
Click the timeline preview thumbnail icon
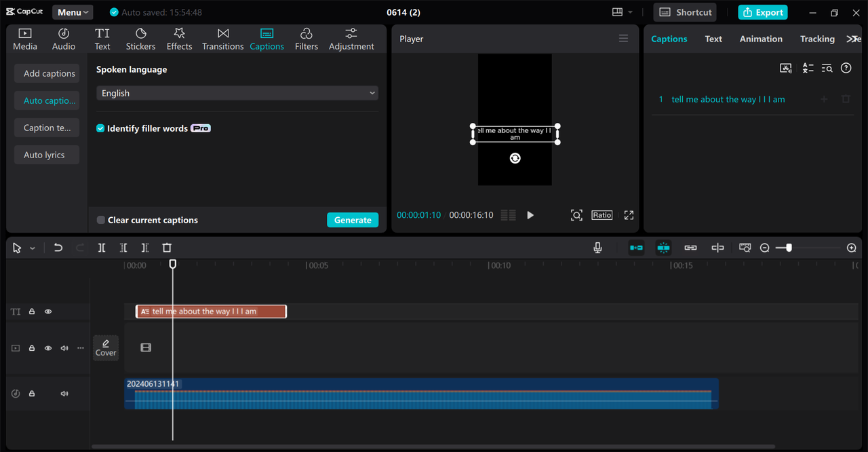745,248
